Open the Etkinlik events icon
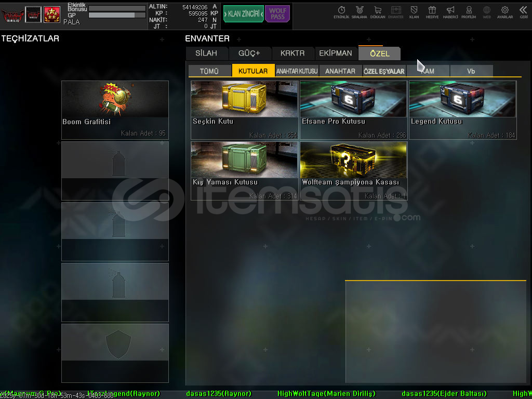Image resolution: width=532 pixels, height=399 pixels. click(341, 12)
